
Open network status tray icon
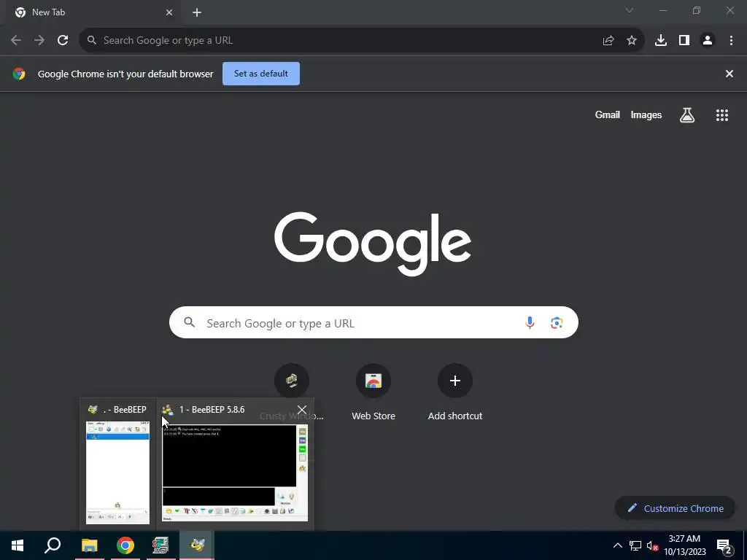tap(635, 545)
